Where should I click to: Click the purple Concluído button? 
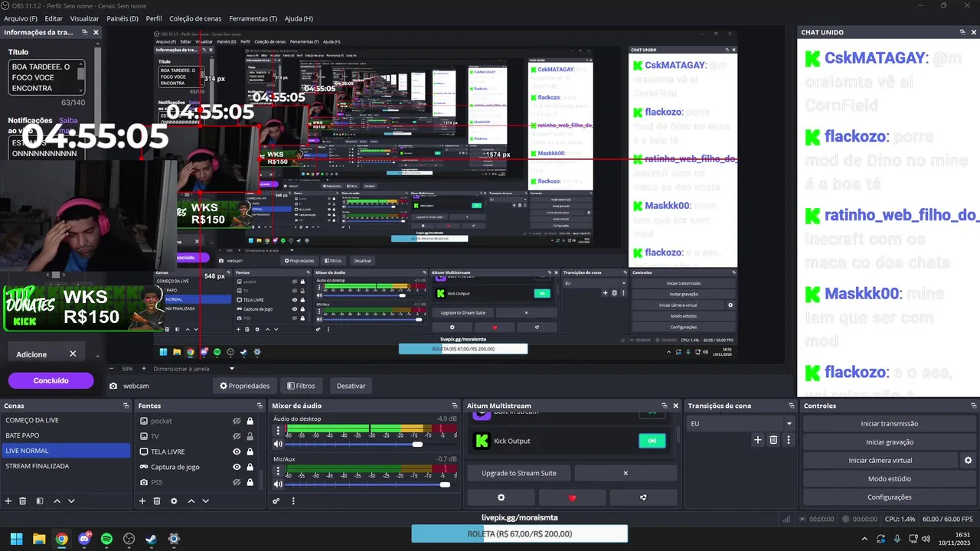[x=51, y=380]
